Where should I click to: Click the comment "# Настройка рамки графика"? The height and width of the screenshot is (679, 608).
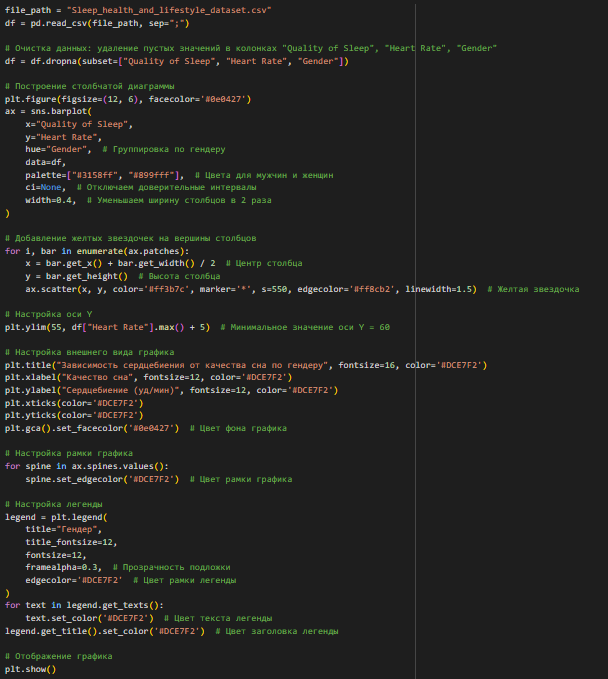[69, 454]
